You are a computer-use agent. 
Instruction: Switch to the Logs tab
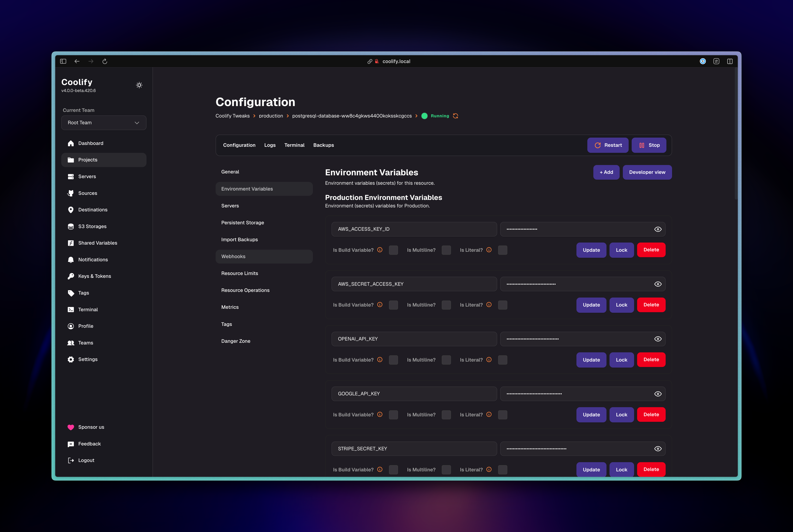270,145
